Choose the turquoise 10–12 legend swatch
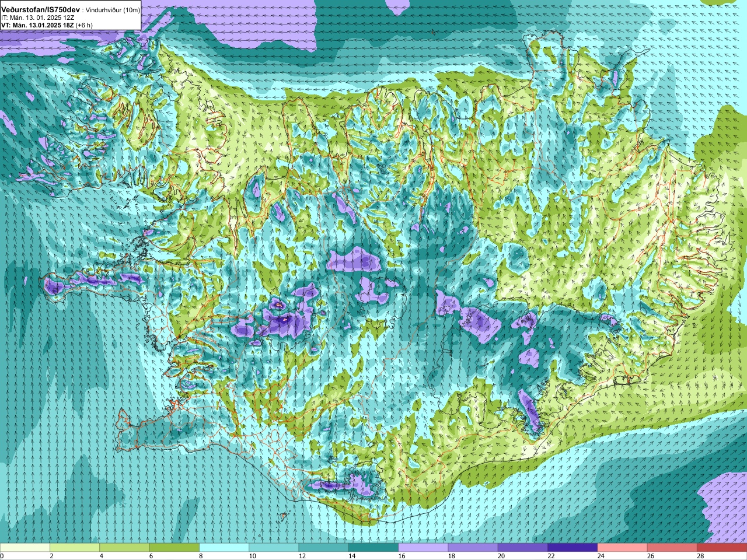The image size is (747, 560). 274,548
